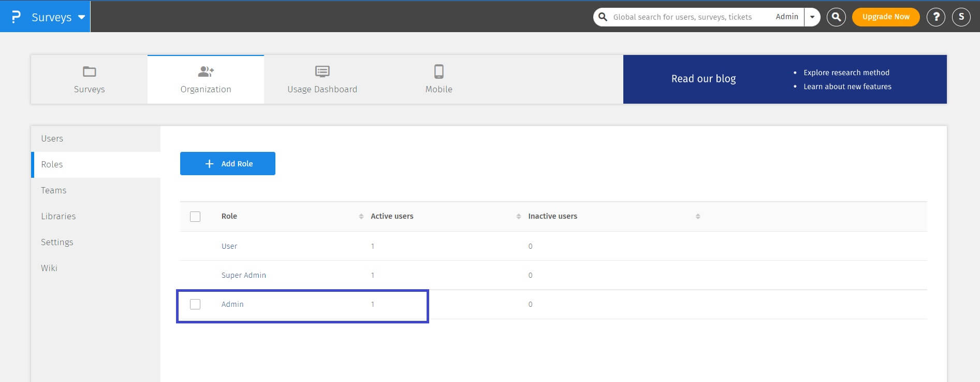Open the Surveys product switcher dropdown
Image resolution: width=980 pixels, height=382 pixels.
58,17
